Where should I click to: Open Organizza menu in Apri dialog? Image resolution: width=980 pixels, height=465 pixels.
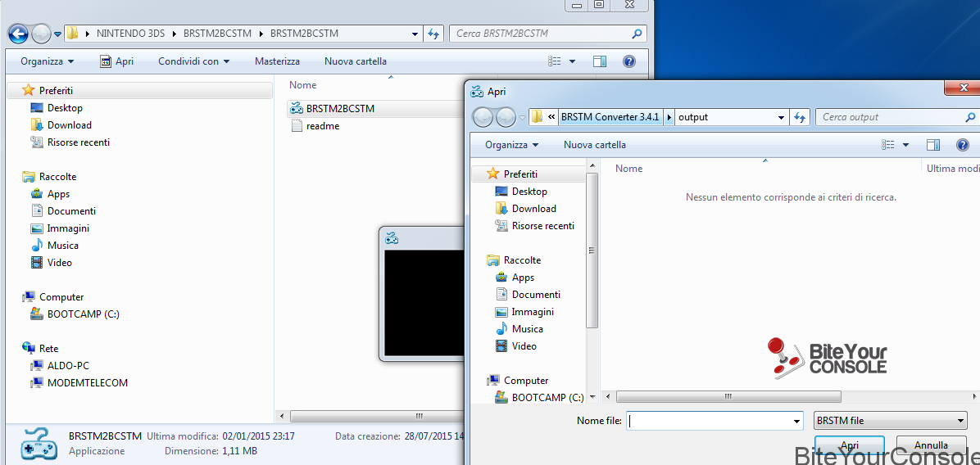tap(511, 145)
